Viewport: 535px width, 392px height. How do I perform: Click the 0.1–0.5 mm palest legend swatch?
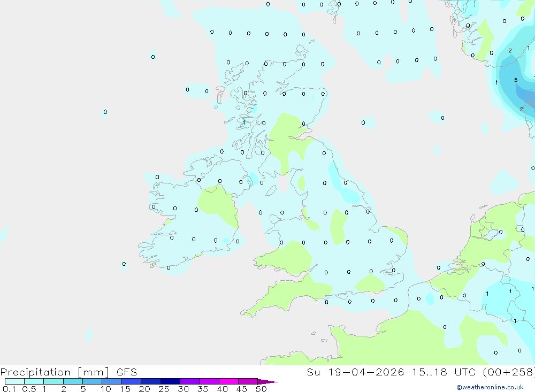tap(14, 381)
